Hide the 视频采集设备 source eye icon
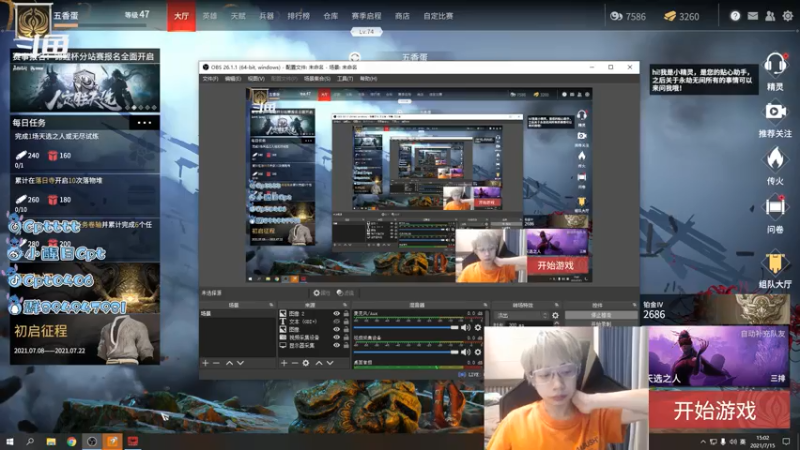Screen dimensions: 800x450 tap(336, 337)
